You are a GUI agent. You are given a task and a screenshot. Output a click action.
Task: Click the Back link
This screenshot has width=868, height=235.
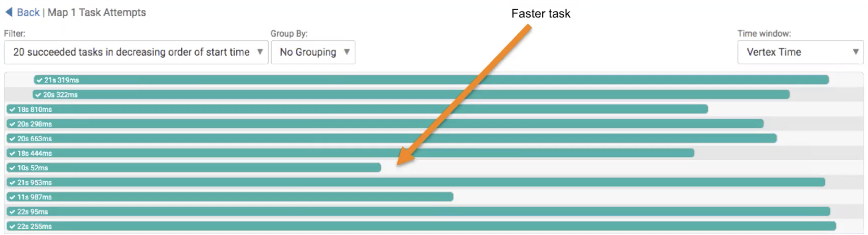[28, 12]
